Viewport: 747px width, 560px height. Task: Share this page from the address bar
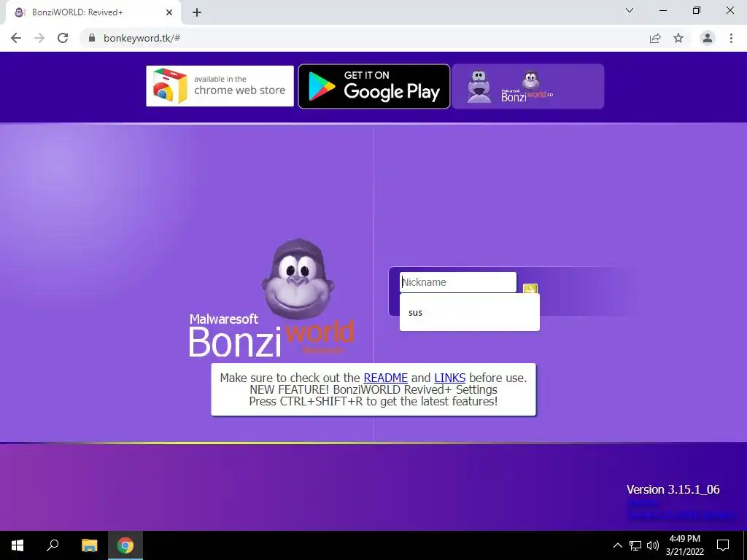pos(655,38)
